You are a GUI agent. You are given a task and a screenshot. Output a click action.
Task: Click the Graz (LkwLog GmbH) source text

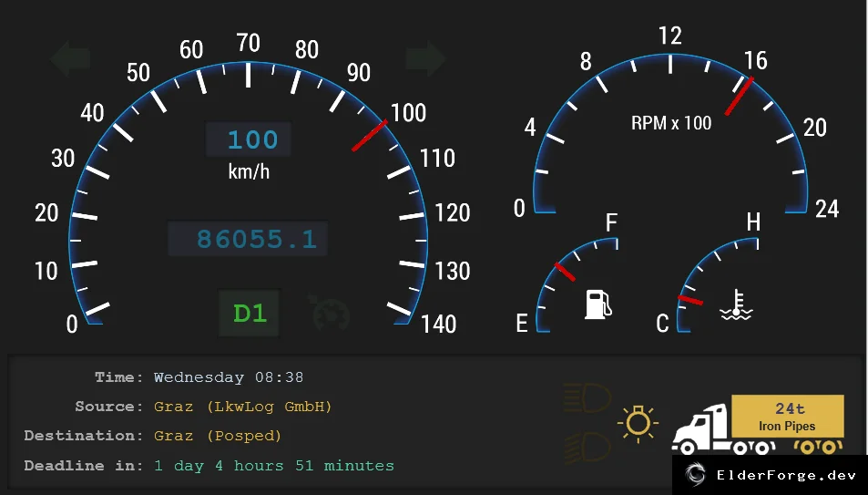242,407
